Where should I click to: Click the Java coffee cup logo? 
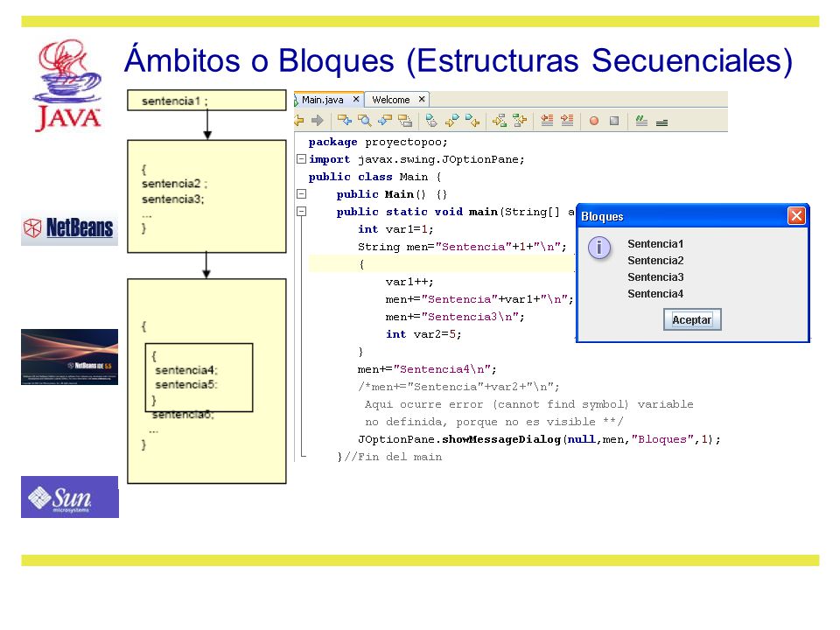68,85
